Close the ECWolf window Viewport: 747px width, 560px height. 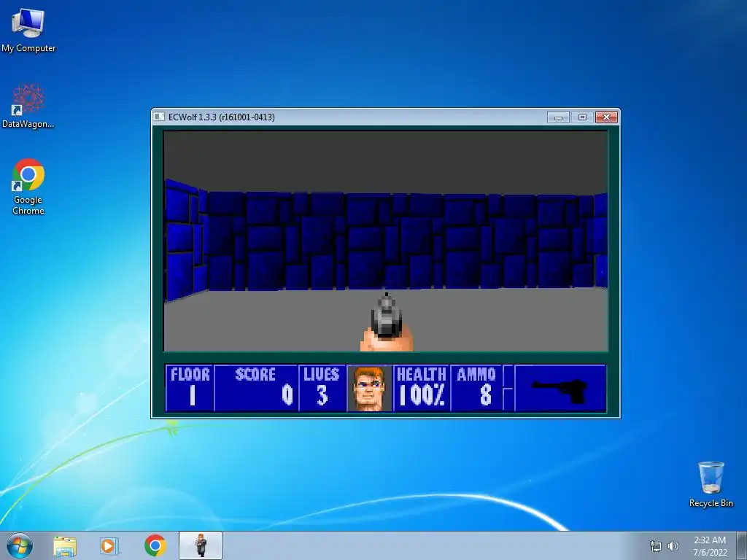606,117
